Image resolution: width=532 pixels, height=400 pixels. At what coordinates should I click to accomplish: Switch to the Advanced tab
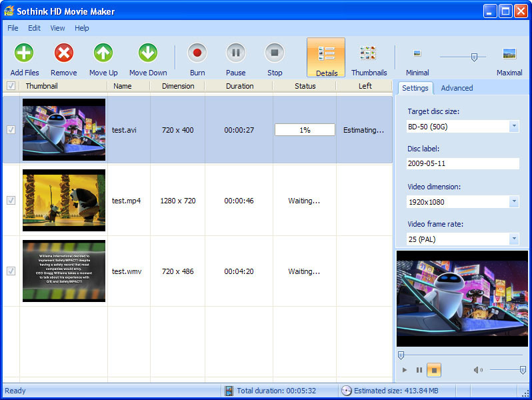pos(457,88)
